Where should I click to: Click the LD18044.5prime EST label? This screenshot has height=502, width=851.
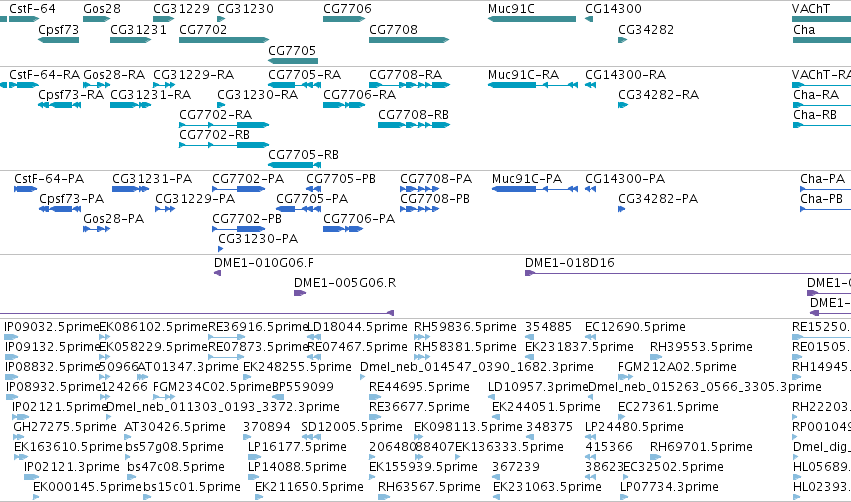click(357, 327)
